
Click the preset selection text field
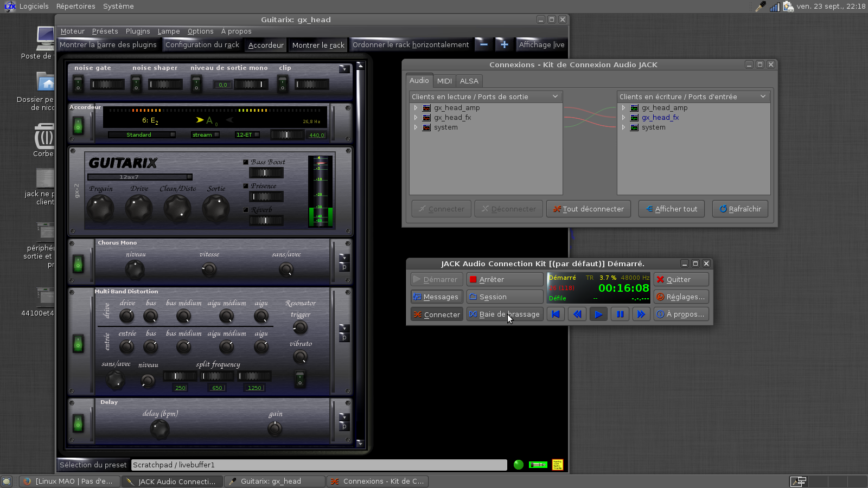coord(319,465)
